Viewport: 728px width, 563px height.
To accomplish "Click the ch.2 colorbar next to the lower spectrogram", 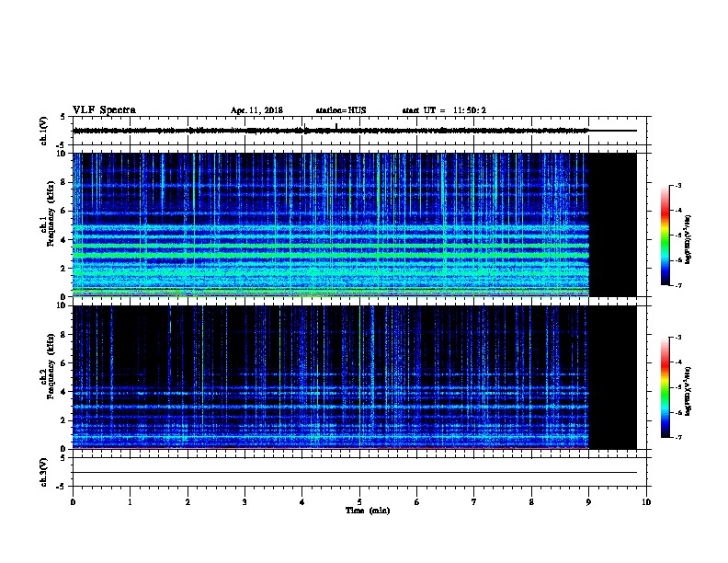I will tap(665, 387).
